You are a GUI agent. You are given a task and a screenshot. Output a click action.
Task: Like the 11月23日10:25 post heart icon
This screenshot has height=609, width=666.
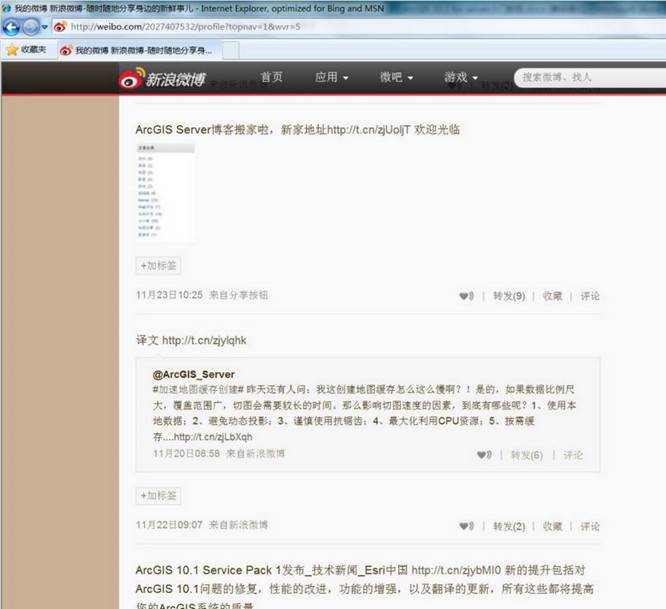pos(466,296)
